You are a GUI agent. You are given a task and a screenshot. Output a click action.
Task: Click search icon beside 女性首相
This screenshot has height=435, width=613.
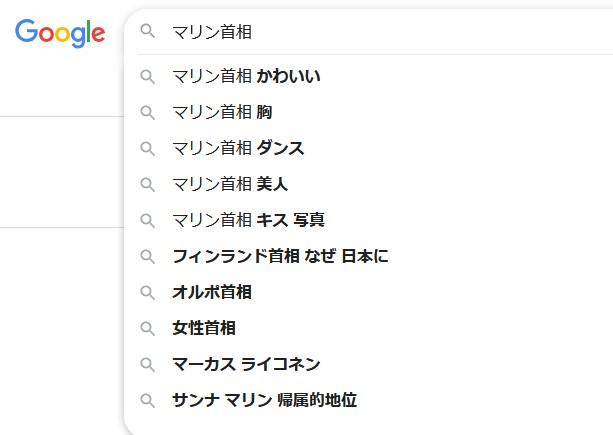148,328
